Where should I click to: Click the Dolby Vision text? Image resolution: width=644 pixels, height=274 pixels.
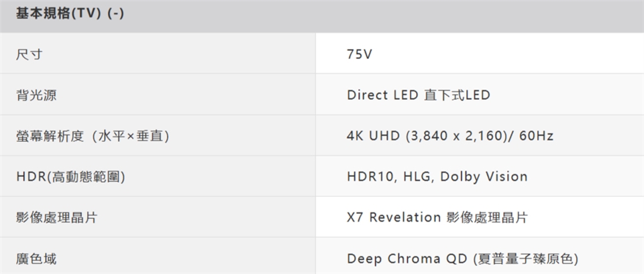tap(484, 177)
